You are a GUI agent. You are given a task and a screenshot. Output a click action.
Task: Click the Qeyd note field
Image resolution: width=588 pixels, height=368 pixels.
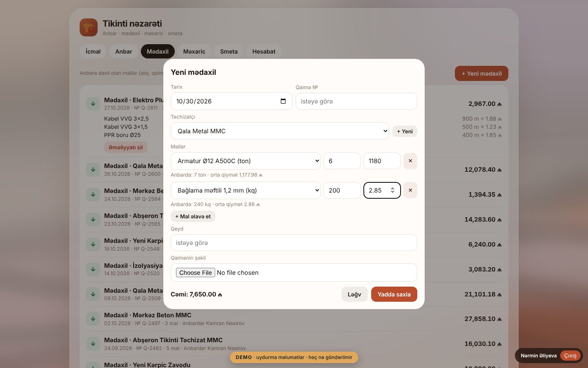coord(294,243)
